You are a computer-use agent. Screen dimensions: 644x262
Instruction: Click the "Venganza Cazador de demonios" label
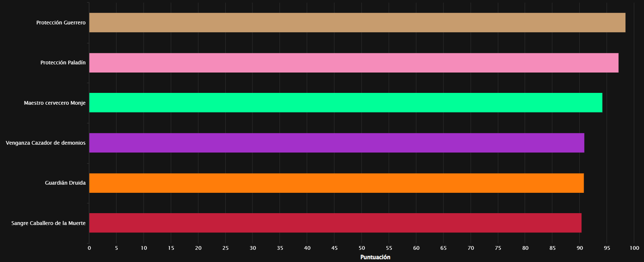(46, 143)
